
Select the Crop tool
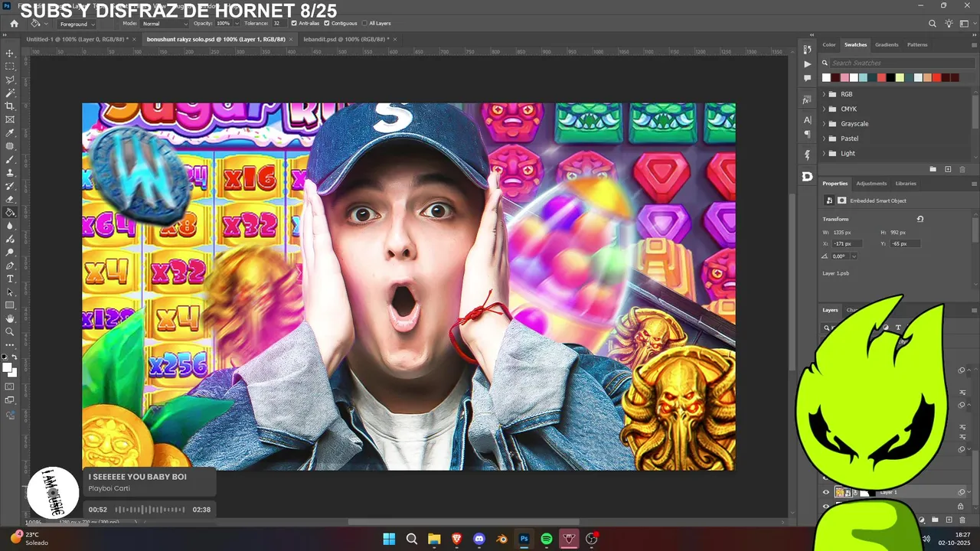coord(10,106)
